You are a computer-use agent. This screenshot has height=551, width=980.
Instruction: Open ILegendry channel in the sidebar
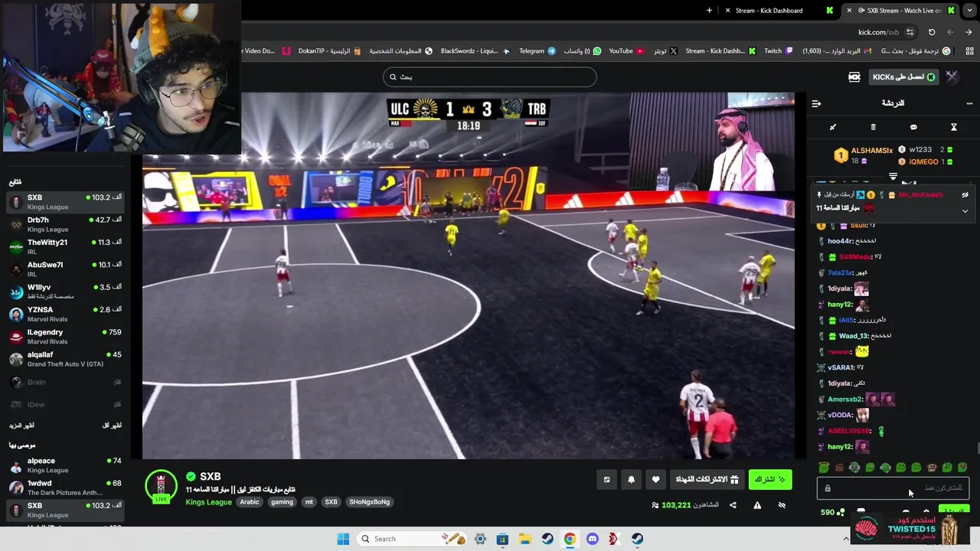pyautogui.click(x=65, y=337)
